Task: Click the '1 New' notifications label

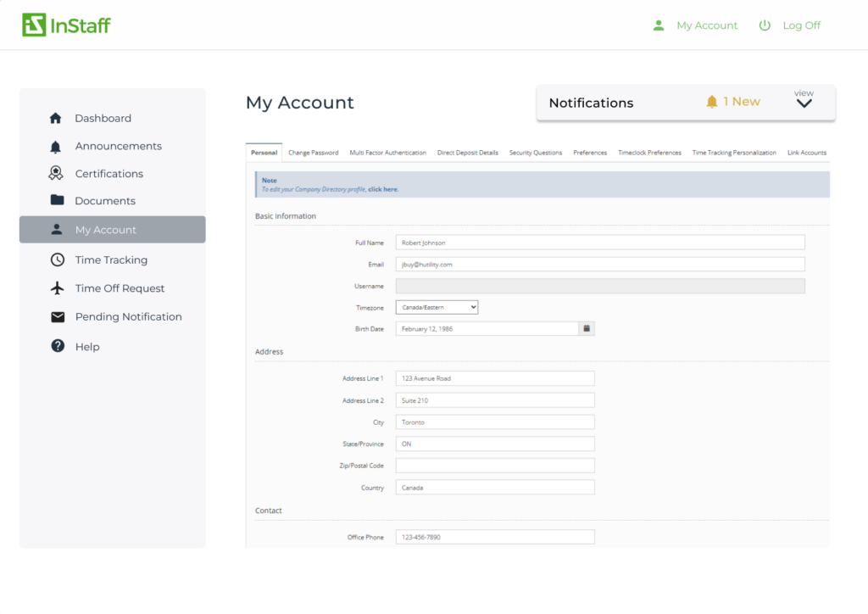Action: (741, 102)
